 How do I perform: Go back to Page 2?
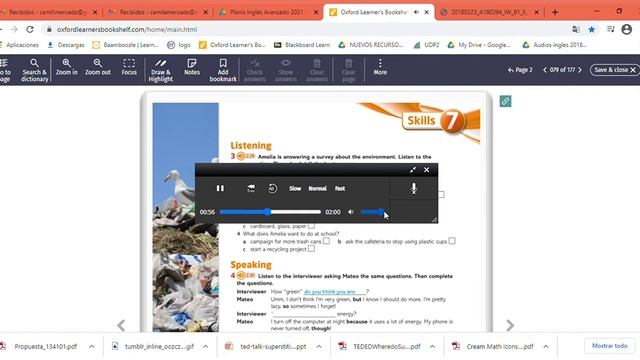(520, 70)
